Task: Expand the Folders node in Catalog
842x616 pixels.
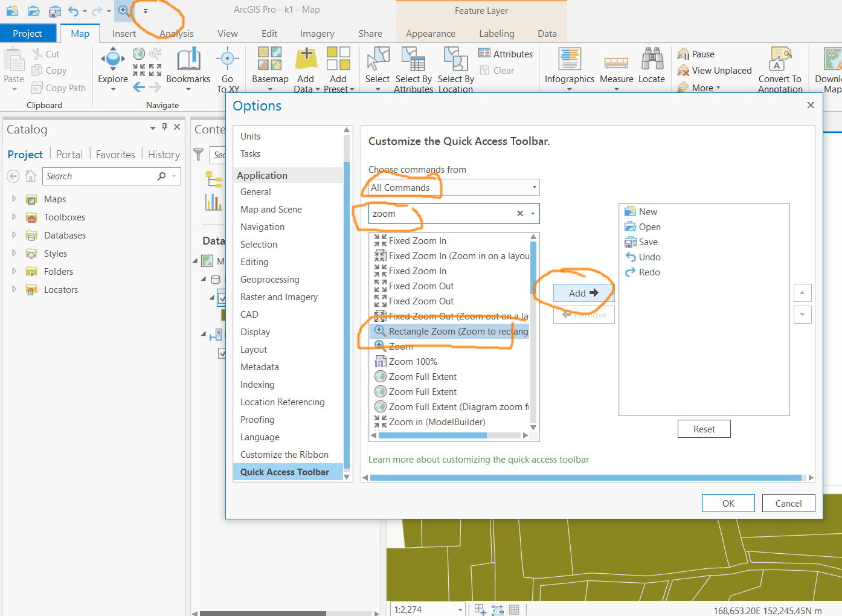Action: coord(14,271)
